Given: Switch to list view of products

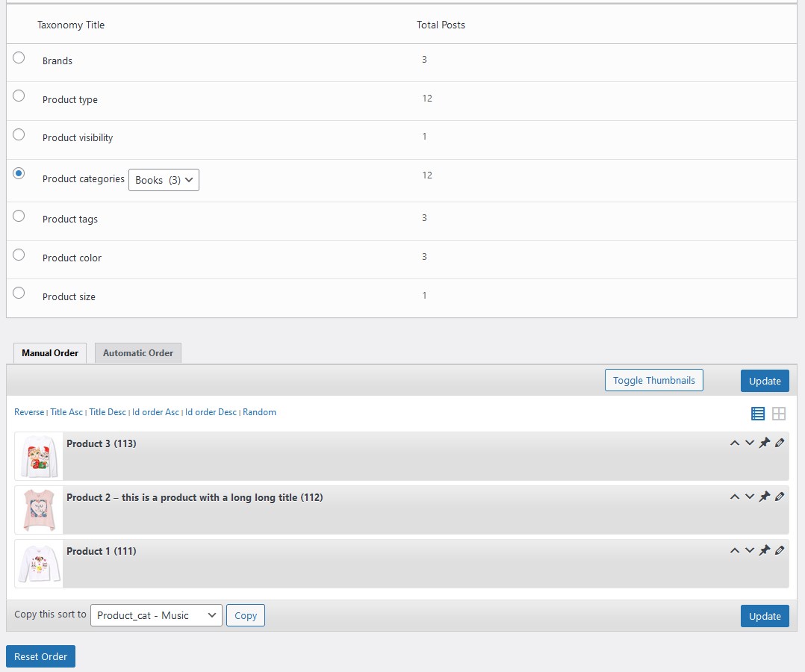Looking at the screenshot, I should tap(757, 413).
